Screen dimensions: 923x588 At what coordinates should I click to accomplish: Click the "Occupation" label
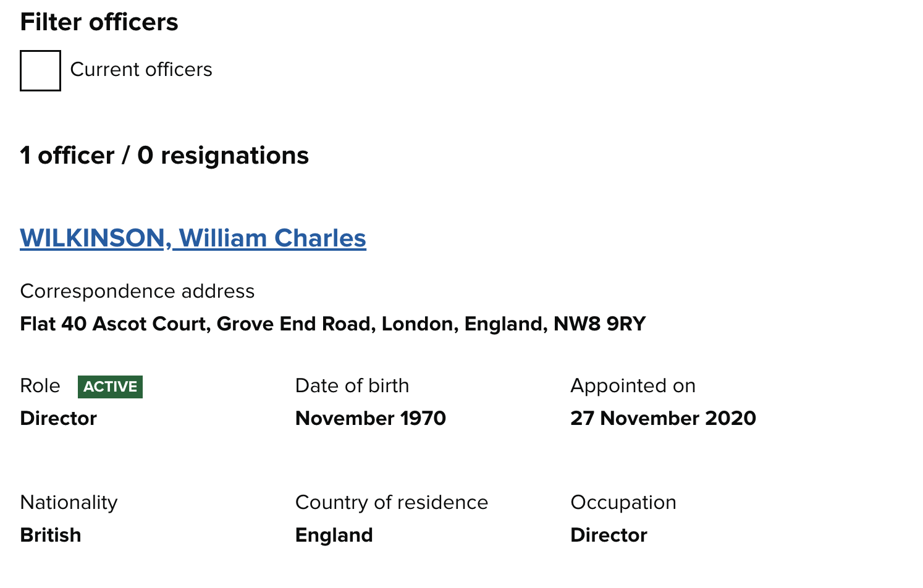click(623, 503)
